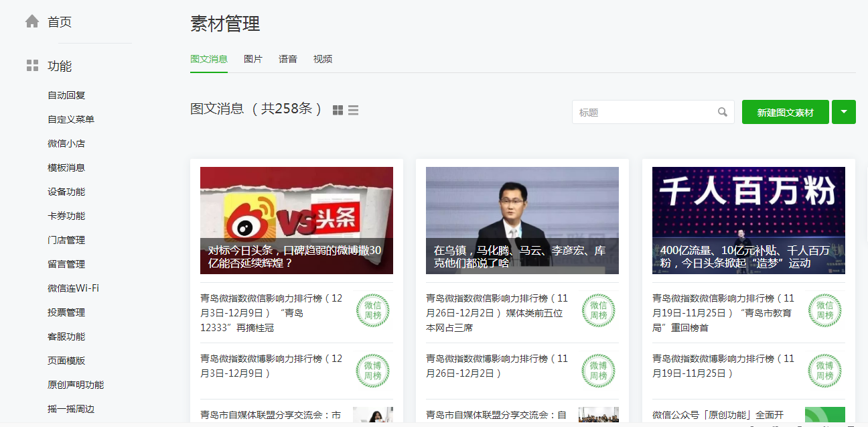Switch to the 语音 tab
The image size is (868, 427).
[288, 59]
